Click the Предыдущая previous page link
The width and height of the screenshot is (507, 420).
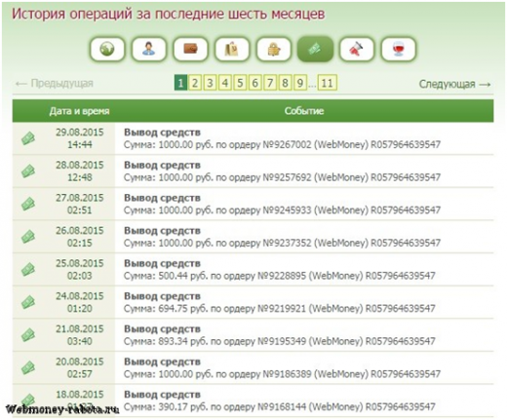point(55,84)
